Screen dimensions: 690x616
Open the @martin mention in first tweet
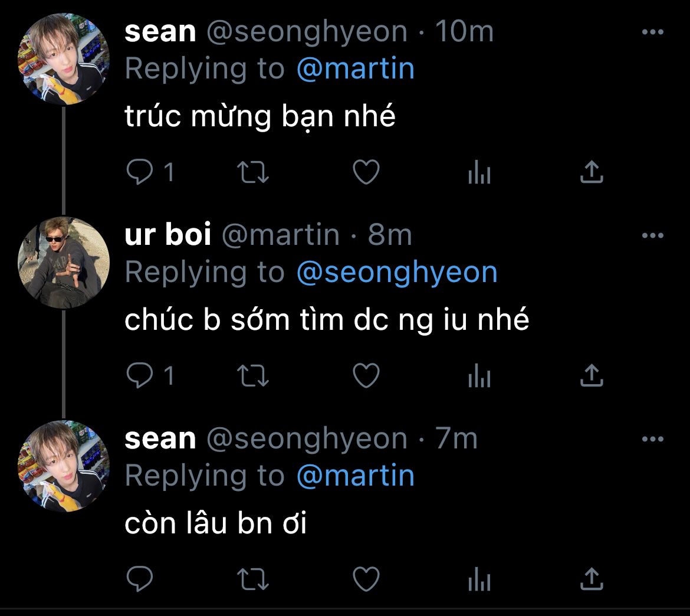coord(356,70)
